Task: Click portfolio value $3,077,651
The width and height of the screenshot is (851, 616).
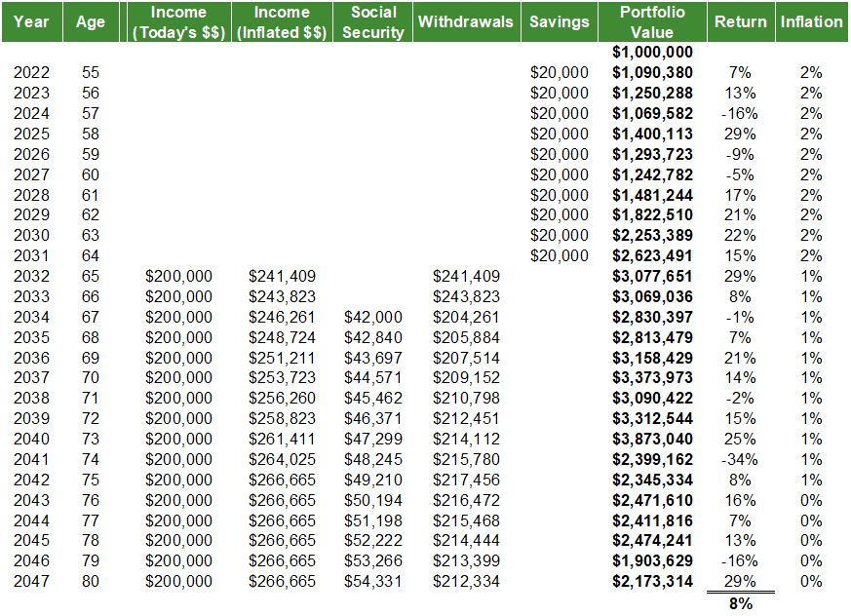Action: coord(652,276)
